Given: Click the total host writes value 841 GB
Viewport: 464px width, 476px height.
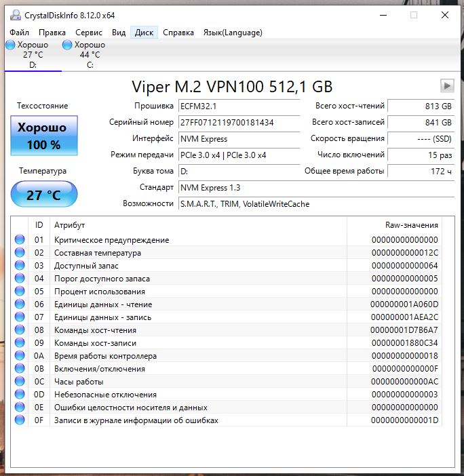Looking at the screenshot, I should 421,123.
